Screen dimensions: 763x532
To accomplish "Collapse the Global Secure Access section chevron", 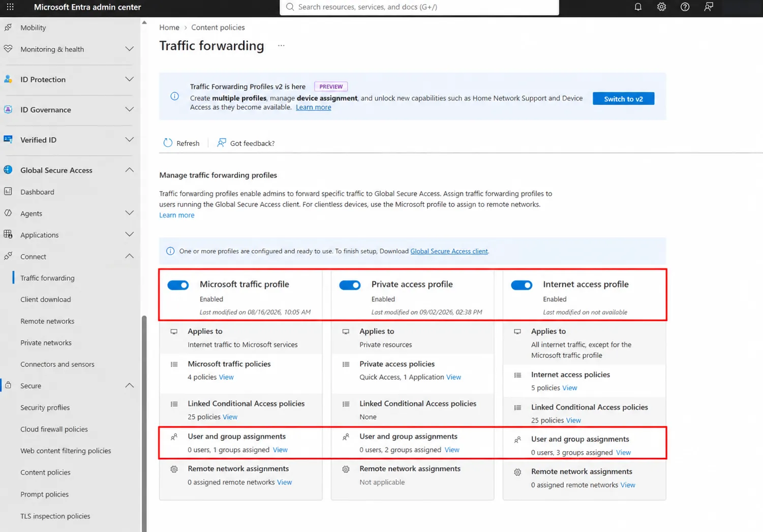I will point(130,170).
